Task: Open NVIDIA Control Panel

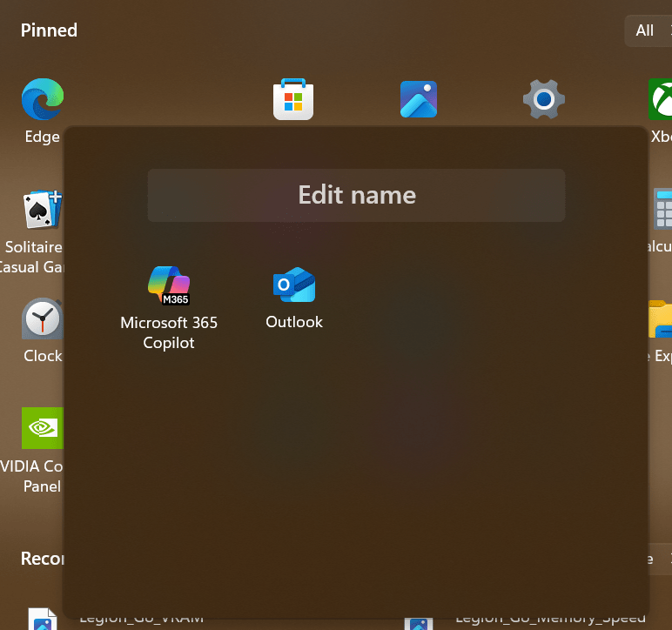Action: (x=42, y=428)
